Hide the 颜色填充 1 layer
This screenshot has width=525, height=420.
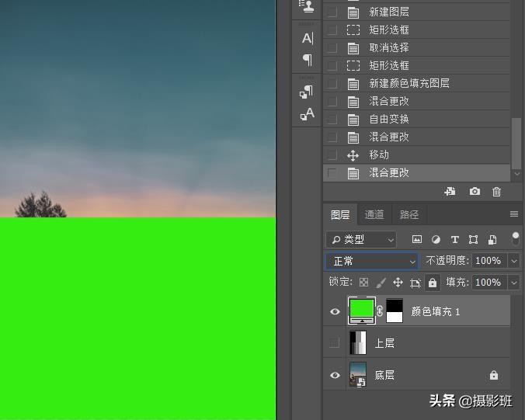(x=335, y=311)
